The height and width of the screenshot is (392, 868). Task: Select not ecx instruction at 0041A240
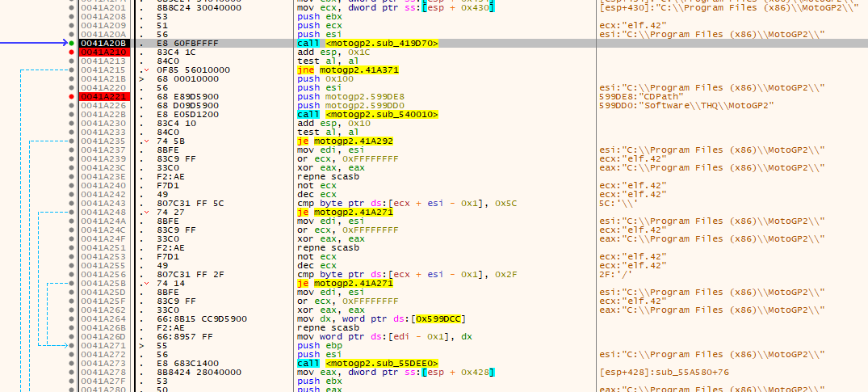coord(317,185)
